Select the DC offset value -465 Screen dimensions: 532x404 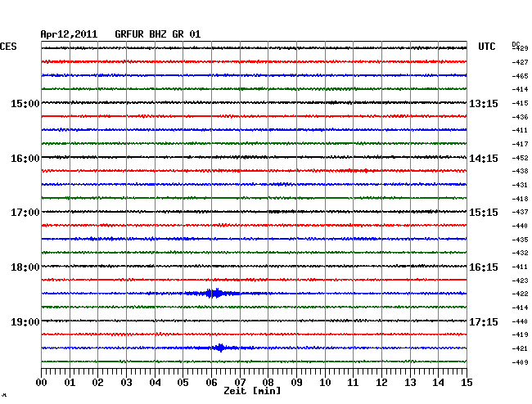[x=520, y=76]
